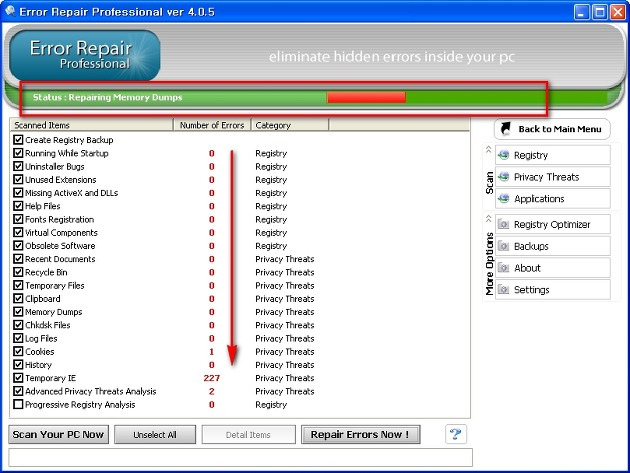This screenshot has width=630, height=473.
Task: Select the Obsolete Software row label
Action: coord(60,246)
